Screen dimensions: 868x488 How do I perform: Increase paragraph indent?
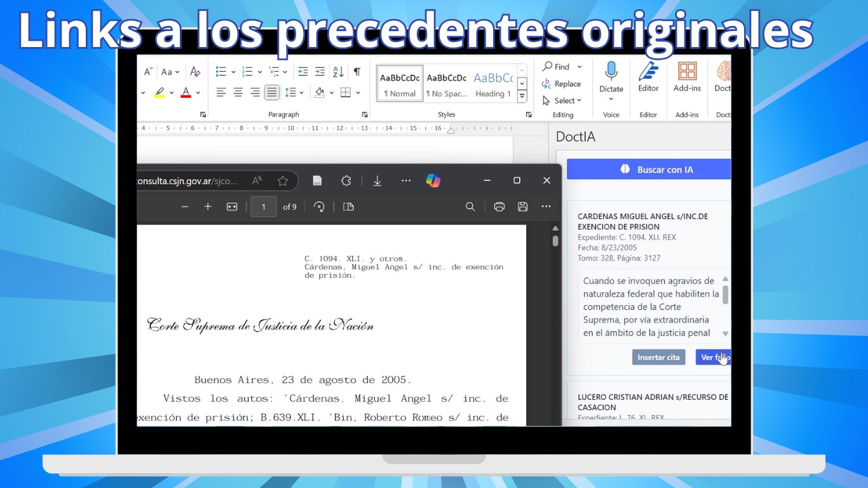(x=320, y=72)
